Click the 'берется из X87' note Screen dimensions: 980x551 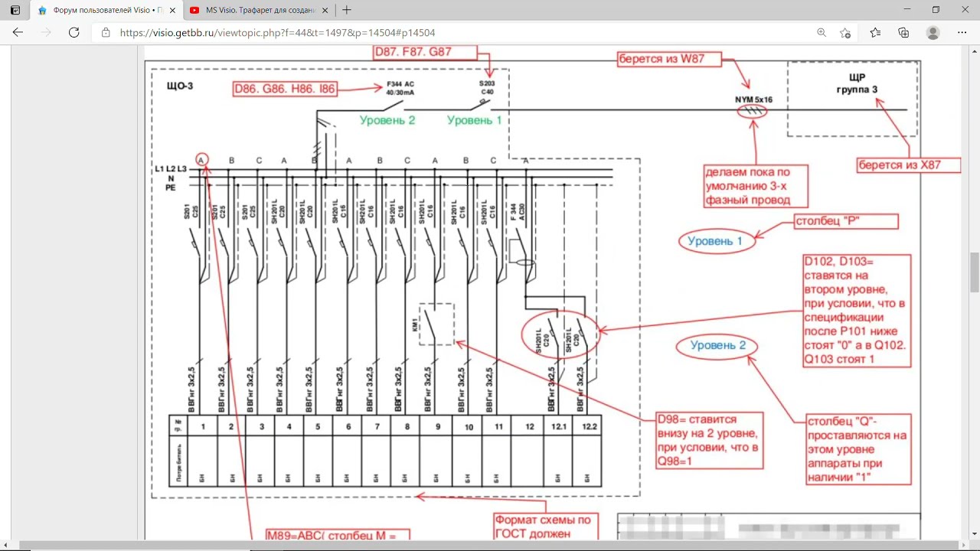tap(909, 165)
